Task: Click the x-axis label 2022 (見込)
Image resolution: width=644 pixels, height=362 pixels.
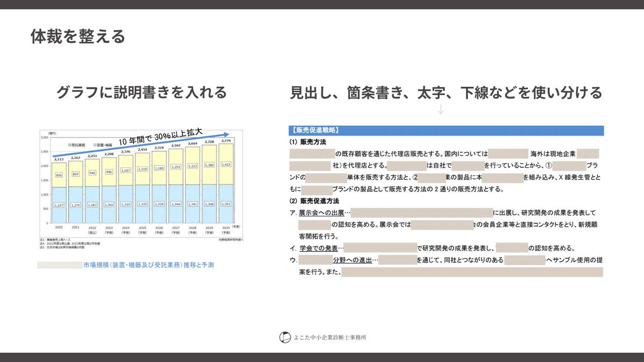Action: 92,231
